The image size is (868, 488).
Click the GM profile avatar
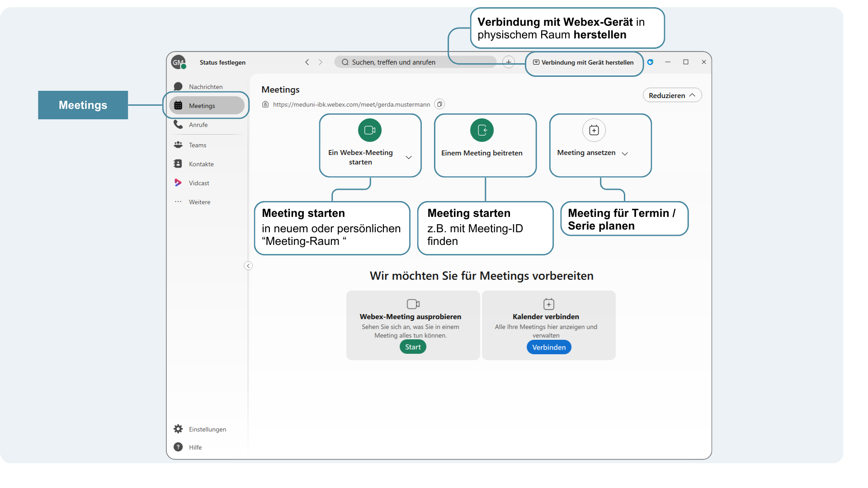[179, 62]
